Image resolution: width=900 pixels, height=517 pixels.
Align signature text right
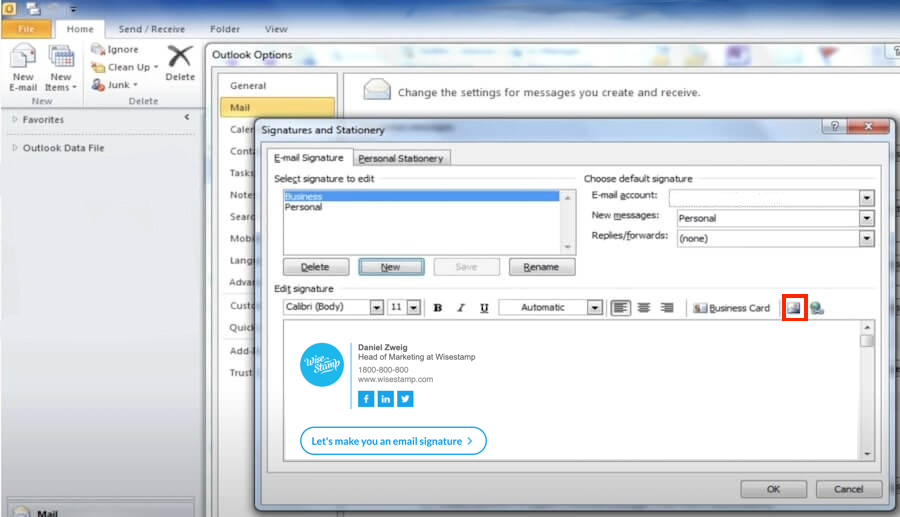point(666,308)
